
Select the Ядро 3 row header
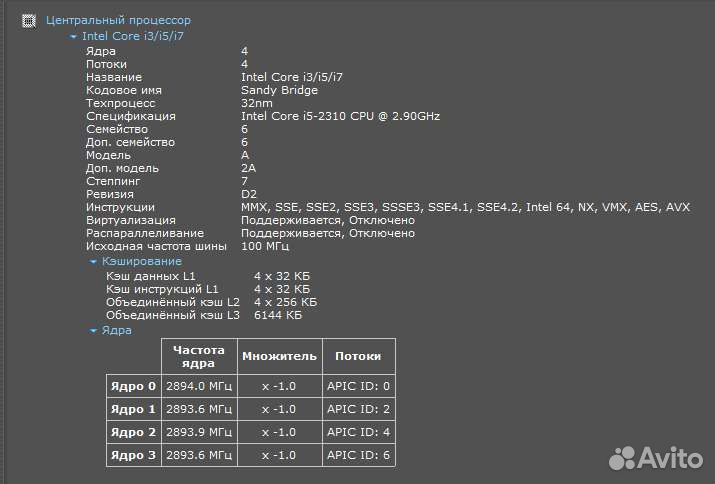134,455
